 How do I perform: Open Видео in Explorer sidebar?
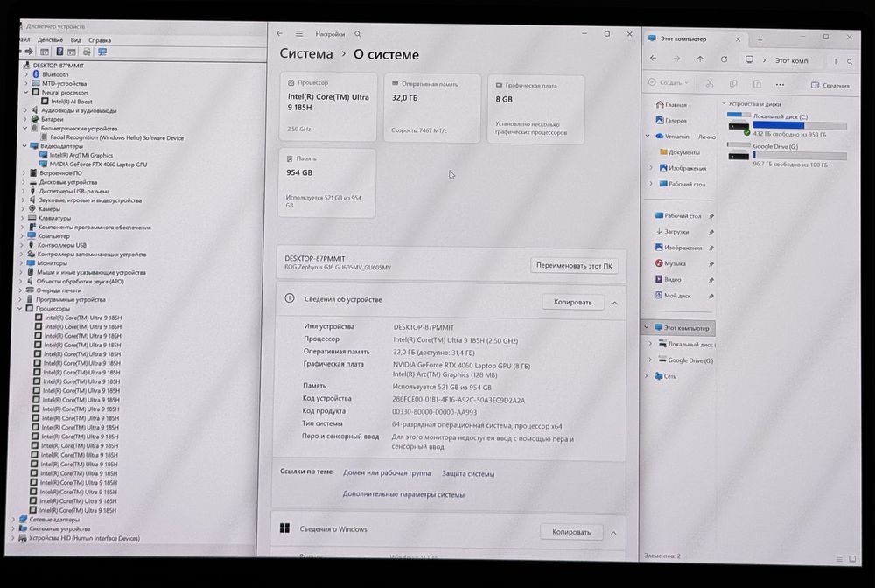point(668,279)
